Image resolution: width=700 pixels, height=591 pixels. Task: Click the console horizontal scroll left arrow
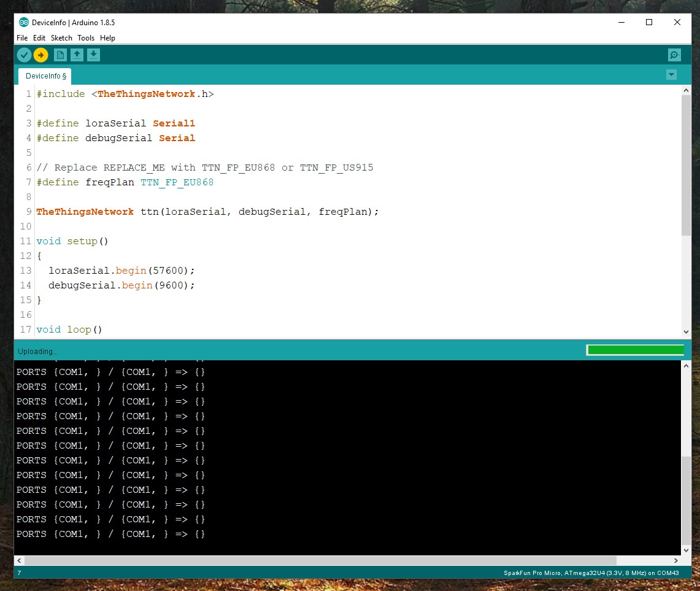click(x=19, y=561)
